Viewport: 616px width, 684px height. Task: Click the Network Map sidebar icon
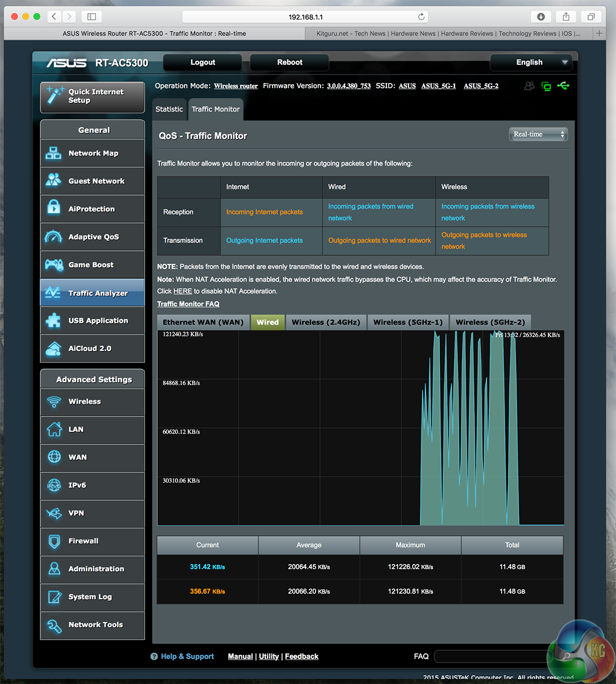[x=54, y=153]
